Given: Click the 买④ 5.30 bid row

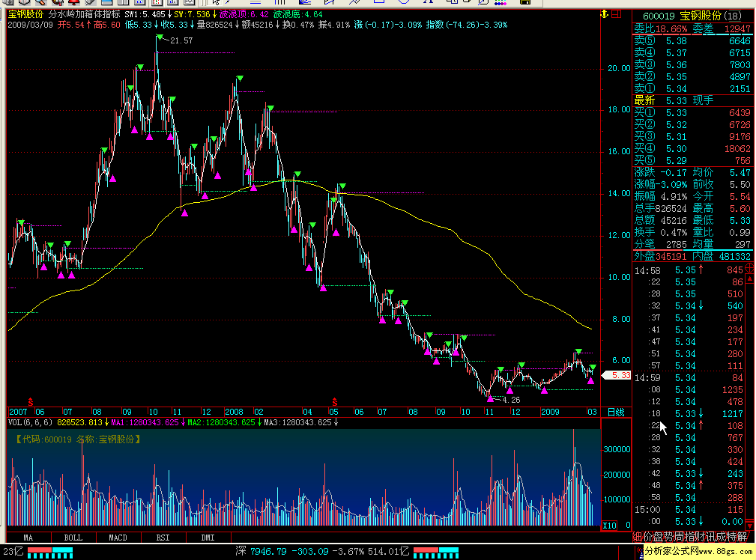Looking at the screenshot, I should coord(692,149).
